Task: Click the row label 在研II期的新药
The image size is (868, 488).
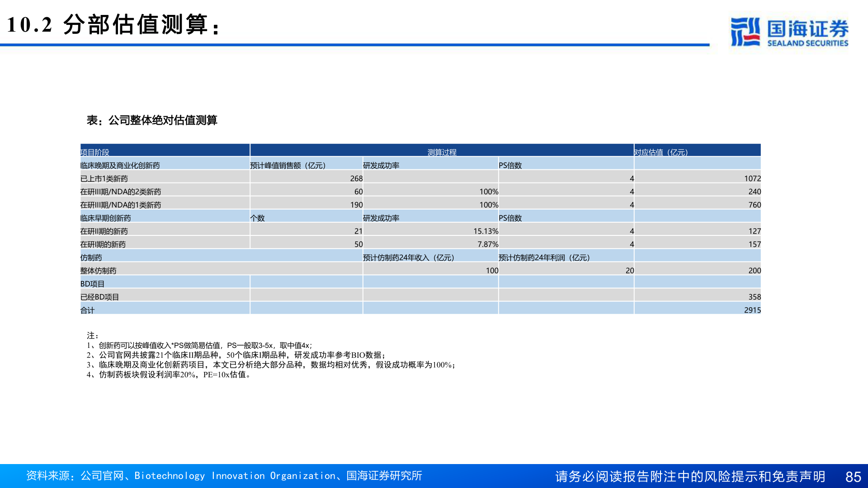Action: 104,231
